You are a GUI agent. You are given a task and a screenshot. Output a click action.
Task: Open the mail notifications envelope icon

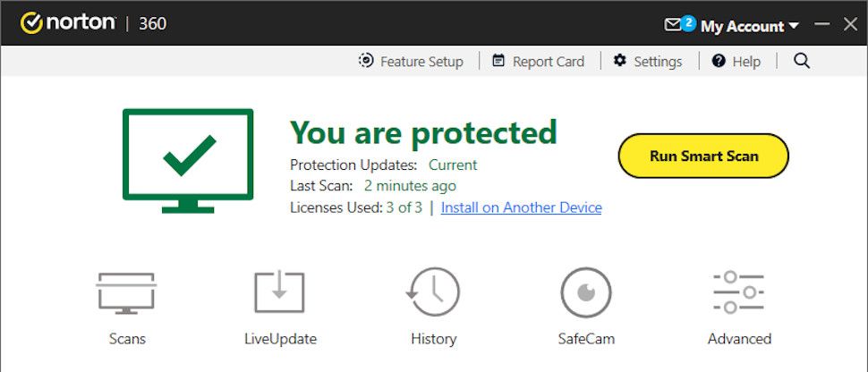click(674, 25)
